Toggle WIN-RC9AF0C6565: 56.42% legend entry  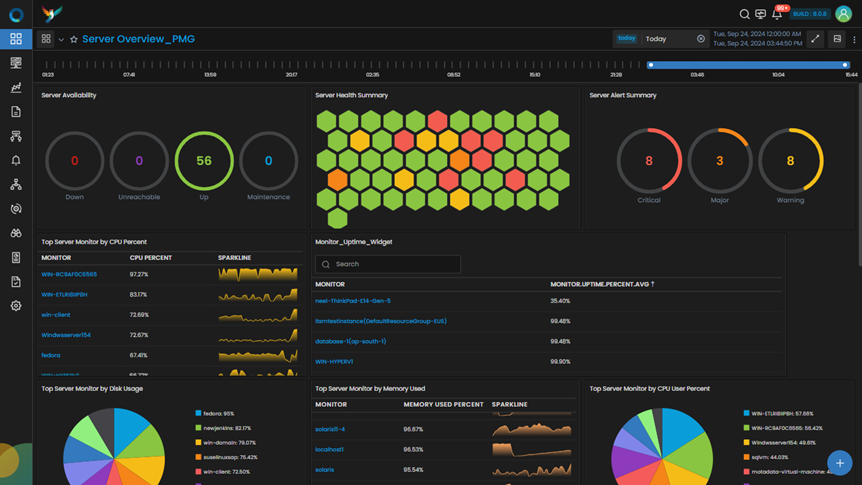point(783,428)
